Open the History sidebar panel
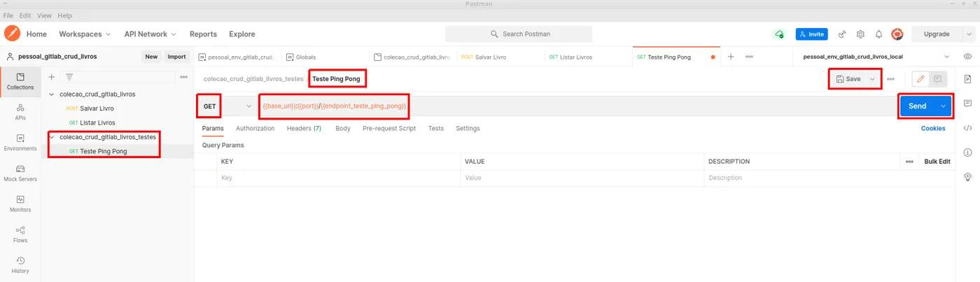Screen dimensions: 980x282 20,265
